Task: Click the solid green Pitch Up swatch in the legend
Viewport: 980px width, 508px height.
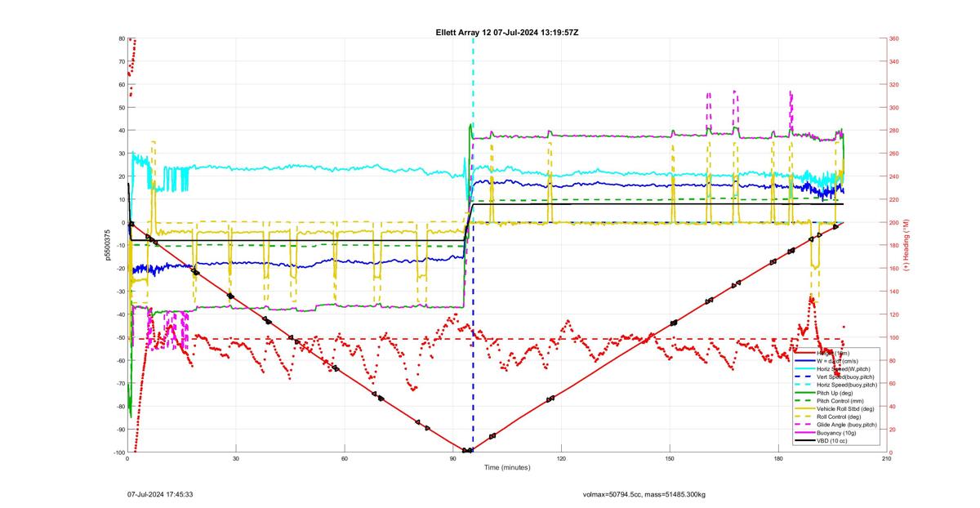Action: point(804,393)
